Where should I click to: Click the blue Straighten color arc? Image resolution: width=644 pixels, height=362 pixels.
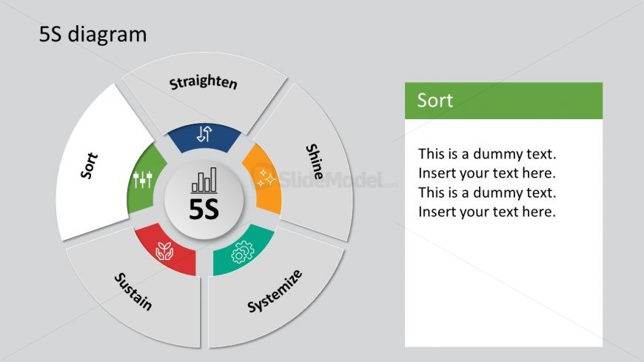tap(204, 137)
